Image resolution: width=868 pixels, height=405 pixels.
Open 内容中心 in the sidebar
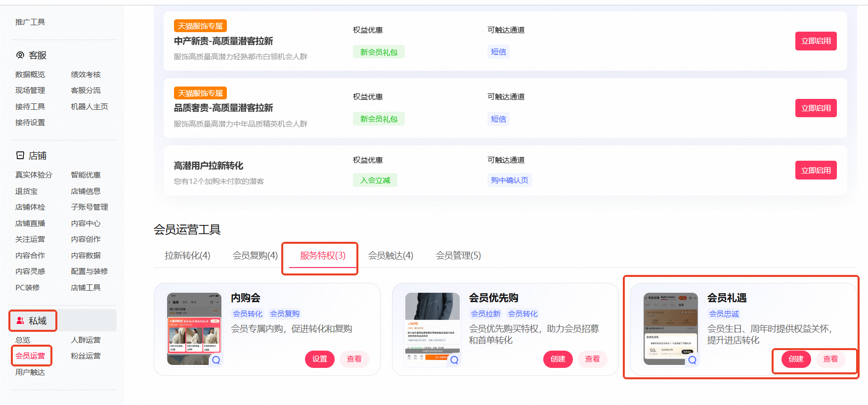[86, 224]
